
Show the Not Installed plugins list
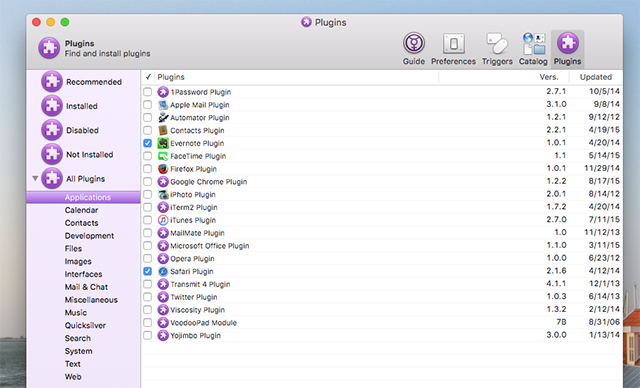pos(90,155)
